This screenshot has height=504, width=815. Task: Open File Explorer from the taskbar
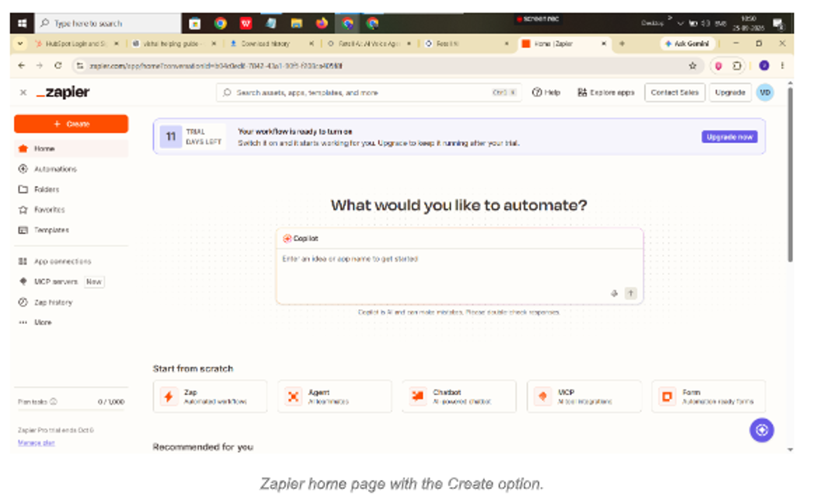(x=296, y=23)
